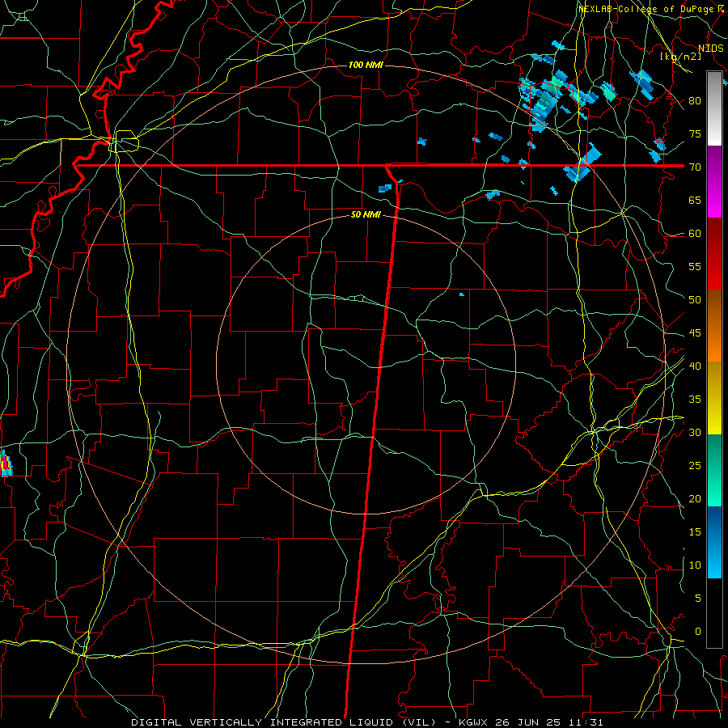Pick the yellow segment of the VIL scale
728x728 pixels.
714,398
